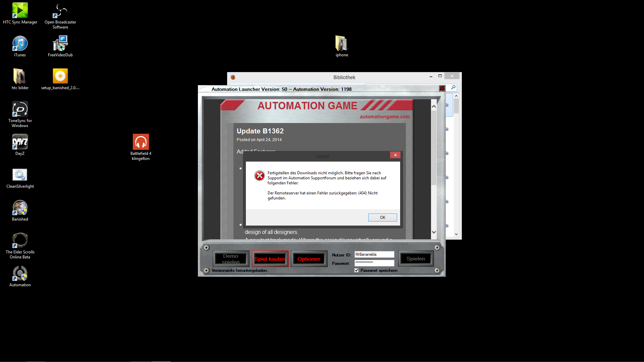Click the Versionsinfo heruntergeladen status text
Image resolution: width=644 pixels, height=362 pixels.
240,270
